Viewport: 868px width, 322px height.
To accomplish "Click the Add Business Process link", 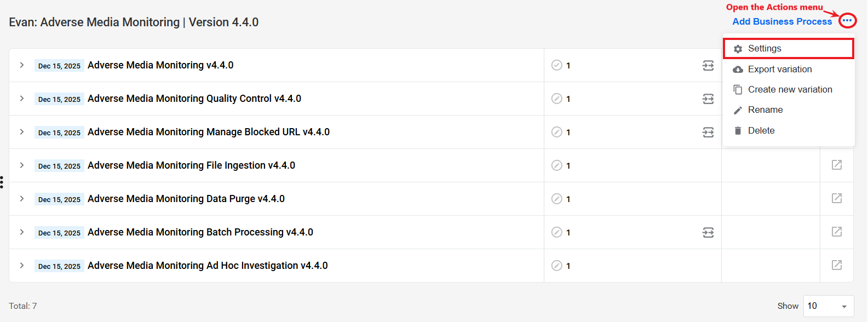I will (x=782, y=21).
